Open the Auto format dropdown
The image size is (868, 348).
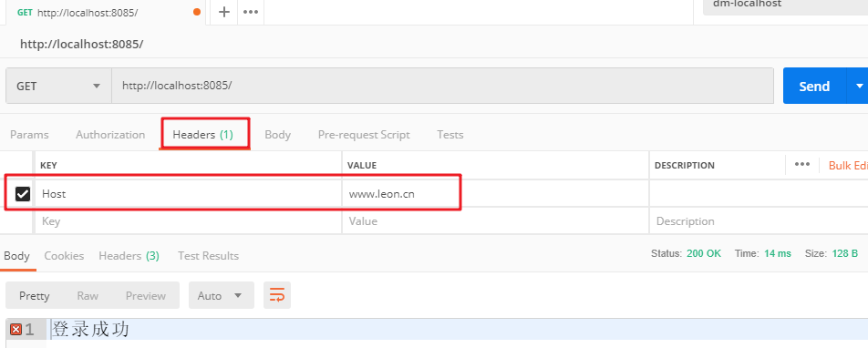coord(222,295)
